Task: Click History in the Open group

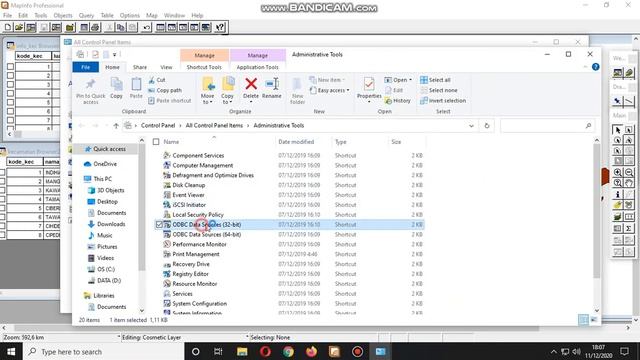Action: pos(398,100)
